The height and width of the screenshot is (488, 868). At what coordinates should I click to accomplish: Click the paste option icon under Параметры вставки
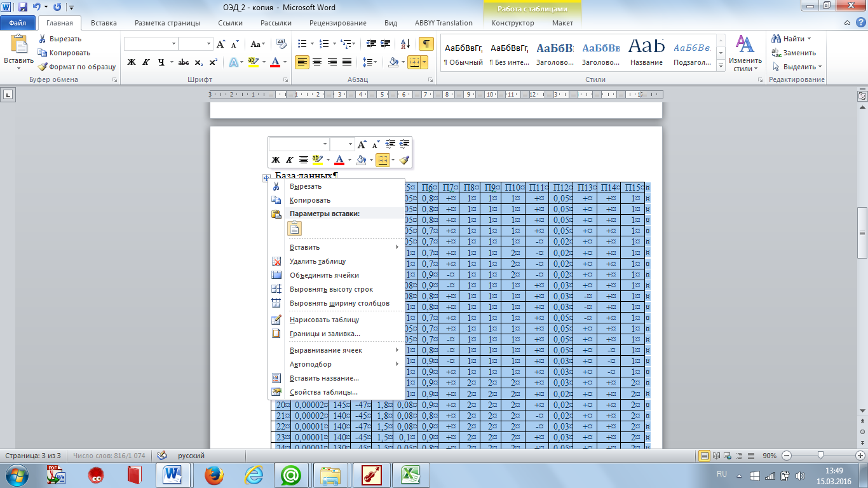click(x=294, y=229)
